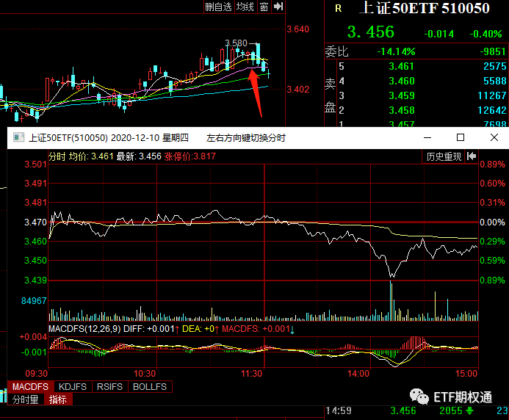
Task: Select the 委比 -14.14% value
Action: click(x=396, y=51)
